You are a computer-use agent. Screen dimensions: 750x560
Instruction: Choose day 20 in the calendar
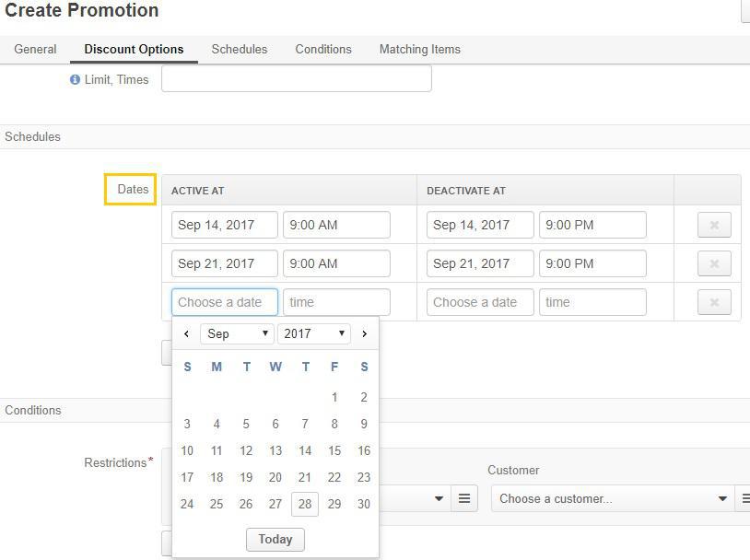click(x=275, y=477)
